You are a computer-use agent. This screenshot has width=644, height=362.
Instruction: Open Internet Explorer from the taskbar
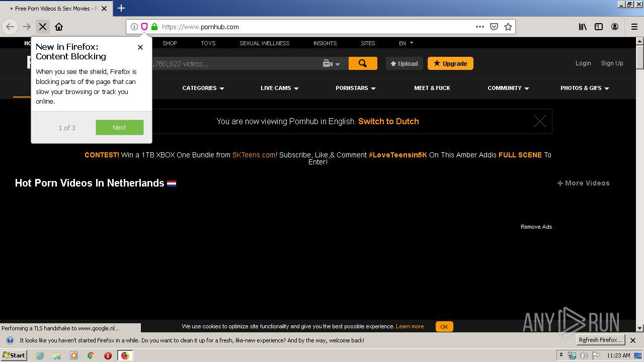click(40, 355)
